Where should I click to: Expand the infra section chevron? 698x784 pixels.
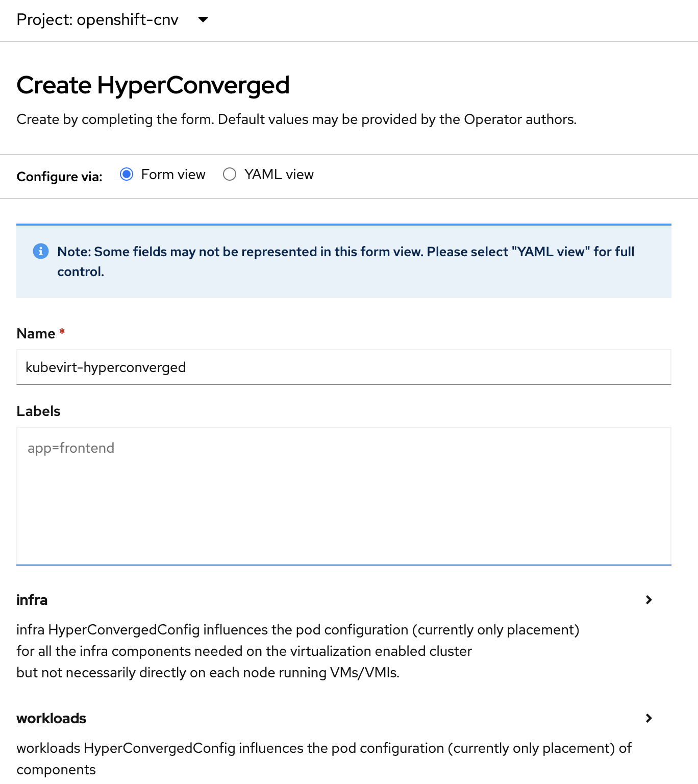pyautogui.click(x=649, y=600)
